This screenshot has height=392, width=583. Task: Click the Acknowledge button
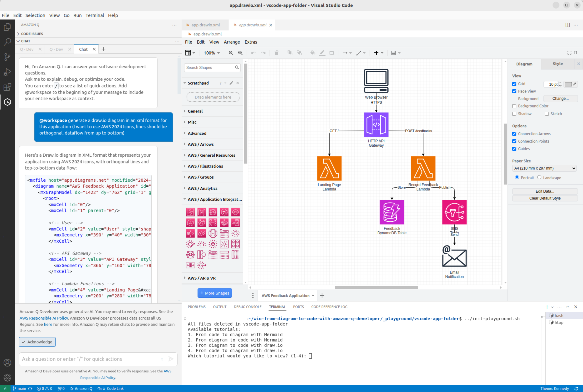[x=37, y=342]
